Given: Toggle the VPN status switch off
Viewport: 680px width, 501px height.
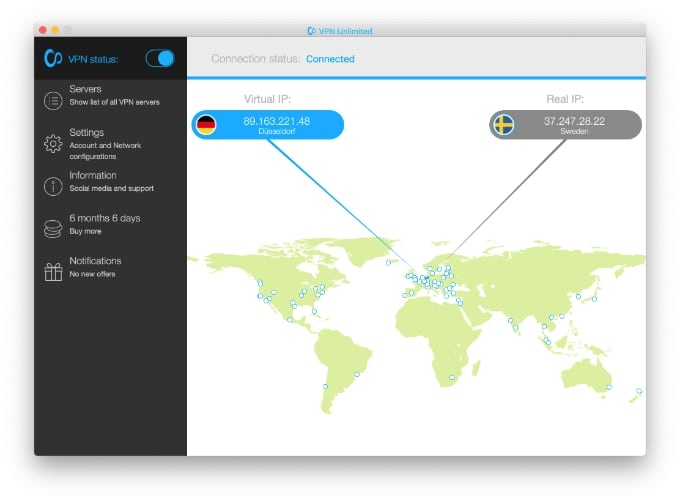Looking at the screenshot, I should pyautogui.click(x=160, y=59).
